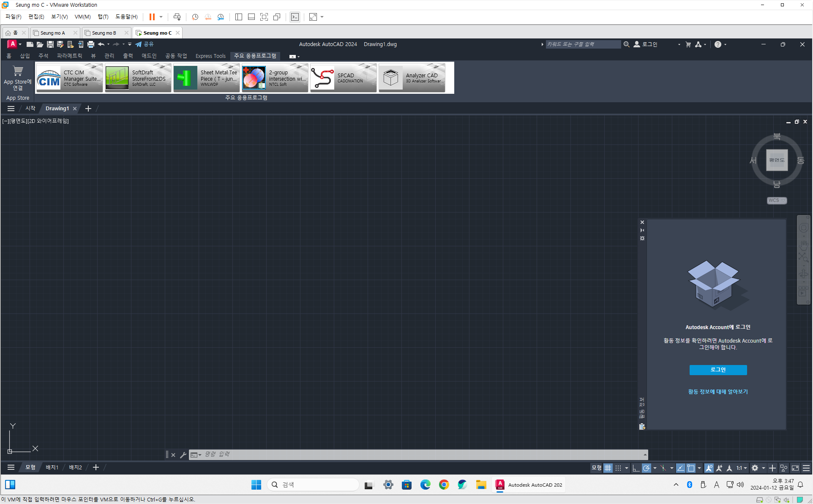The width and height of the screenshot is (813, 504).
Task: Click the Save icon in quick access toolbar
Action: (50, 44)
